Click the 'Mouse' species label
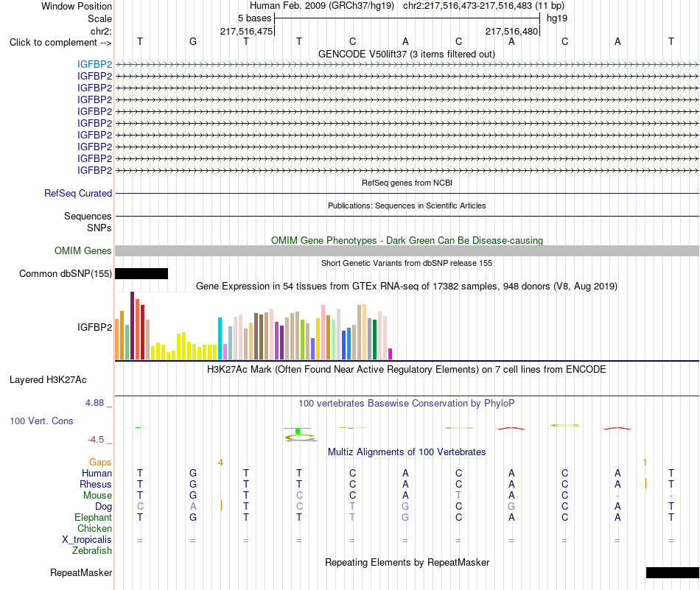This screenshot has height=590, width=700. 97,496
